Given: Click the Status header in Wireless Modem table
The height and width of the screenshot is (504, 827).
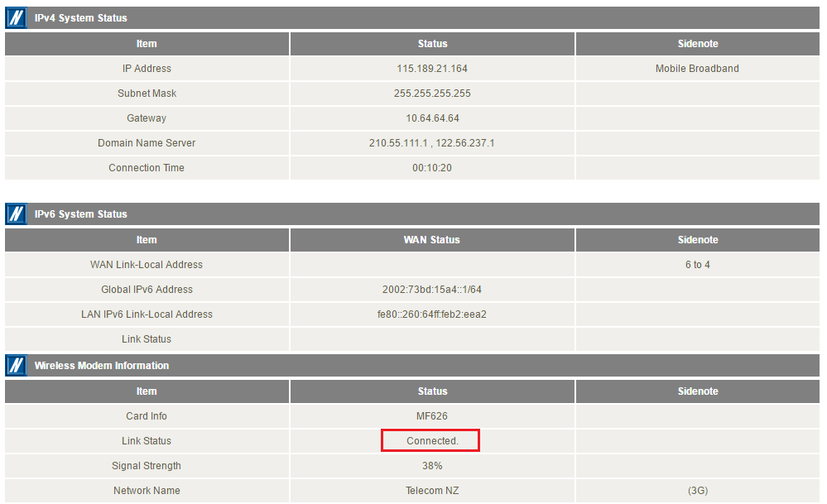Looking at the screenshot, I should 432,391.
